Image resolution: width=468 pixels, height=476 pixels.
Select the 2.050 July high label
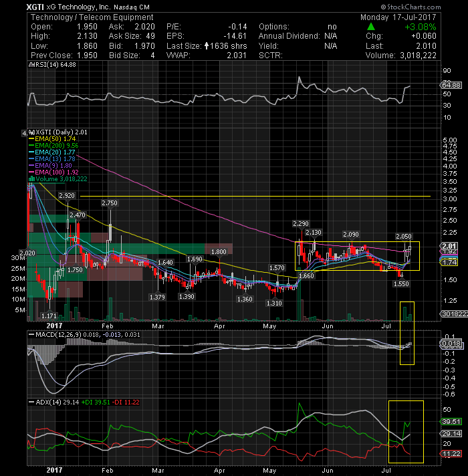click(x=404, y=237)
